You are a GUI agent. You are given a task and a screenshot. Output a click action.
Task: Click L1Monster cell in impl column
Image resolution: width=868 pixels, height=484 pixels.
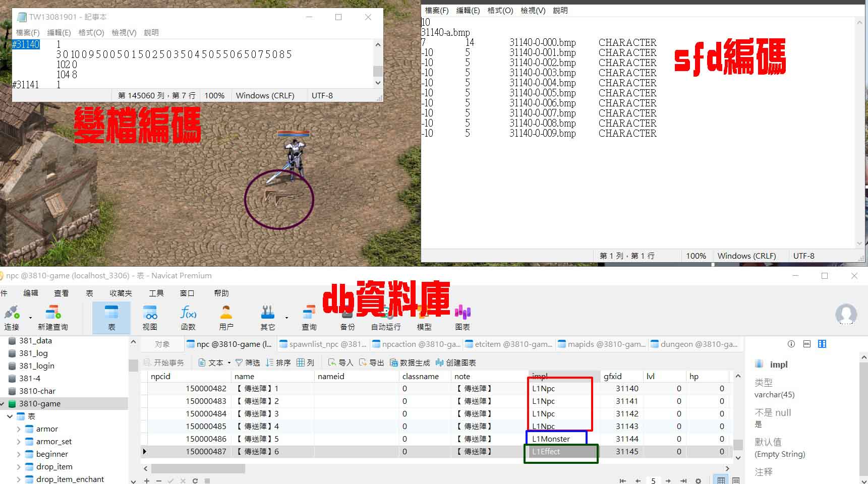(x=563, y=439)
